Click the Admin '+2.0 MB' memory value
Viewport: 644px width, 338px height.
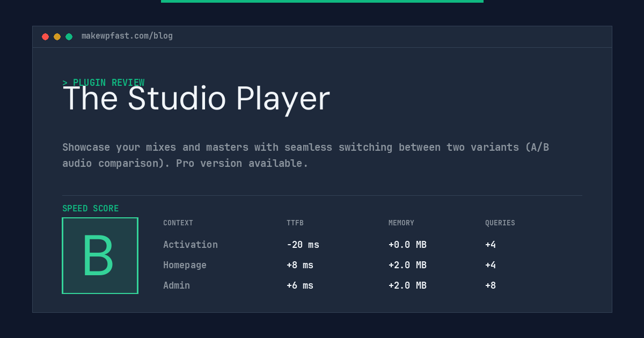pyautogui.click(x=407, y=285)
